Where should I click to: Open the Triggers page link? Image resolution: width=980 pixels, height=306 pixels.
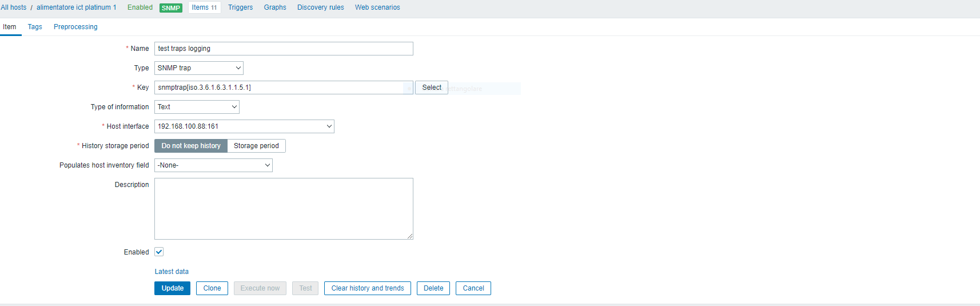coord(240,7)
